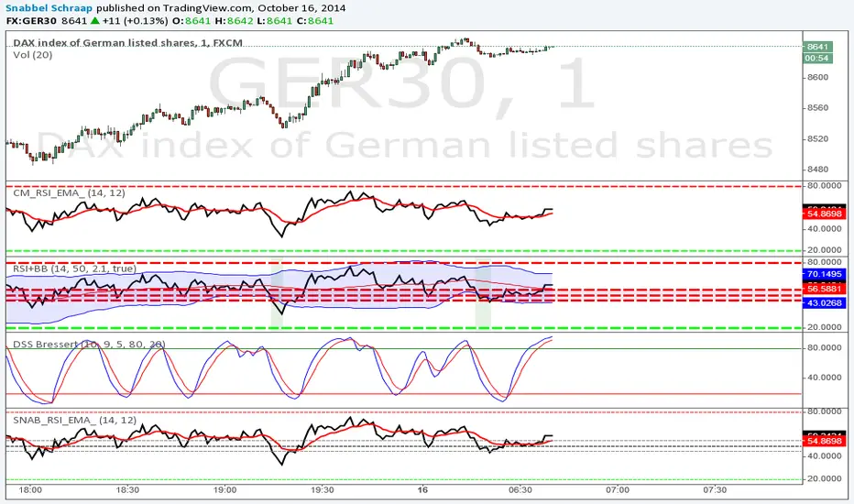Click the 18:30 time axis label
Screen dimensions: 854x504
point(127,490)
